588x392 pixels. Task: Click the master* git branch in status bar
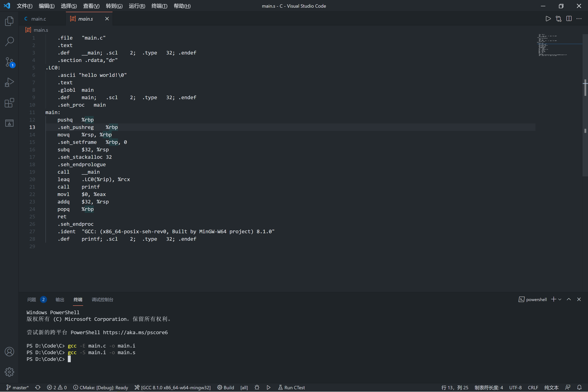click(x=17, y=387)
